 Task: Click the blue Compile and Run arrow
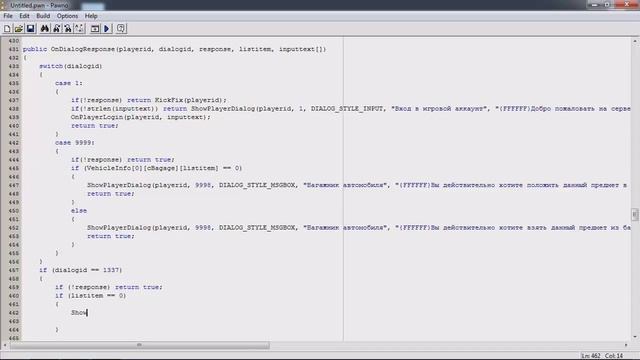coord(107,29)
